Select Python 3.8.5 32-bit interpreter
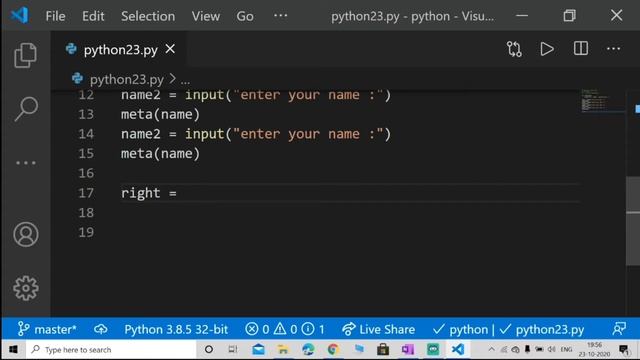The width and height of the screenshot is (640, 360). pos(176,329)
